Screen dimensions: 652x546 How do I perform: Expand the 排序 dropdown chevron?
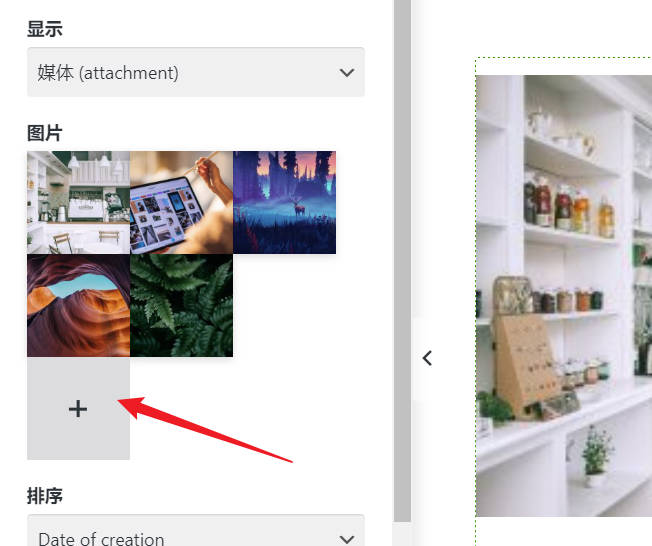tap(347, 539)
